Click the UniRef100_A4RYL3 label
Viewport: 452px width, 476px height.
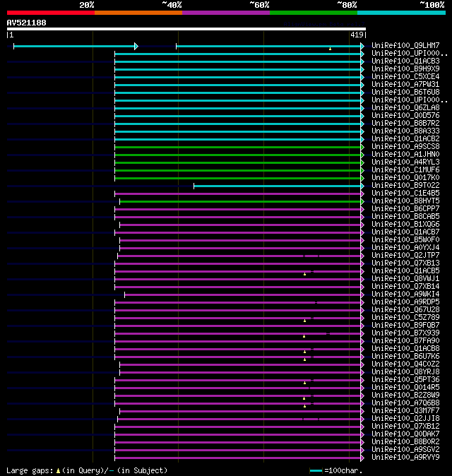point(405,162)
